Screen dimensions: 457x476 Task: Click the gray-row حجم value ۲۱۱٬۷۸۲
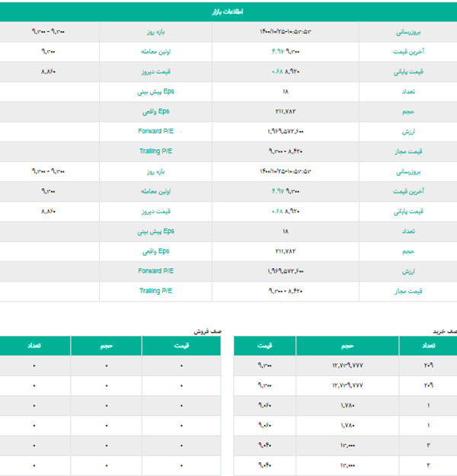point(286,111)
